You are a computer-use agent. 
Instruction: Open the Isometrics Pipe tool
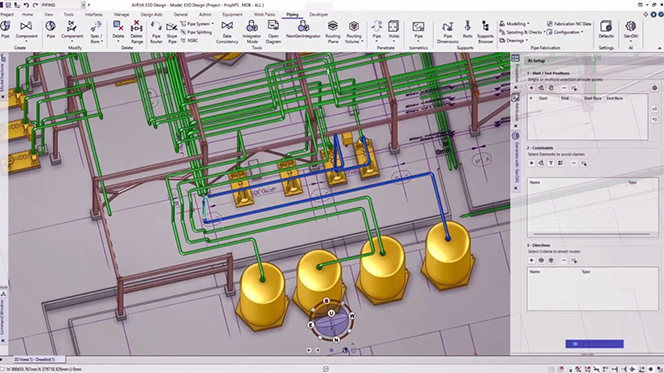pyautogui.click(x=418, y=30)
